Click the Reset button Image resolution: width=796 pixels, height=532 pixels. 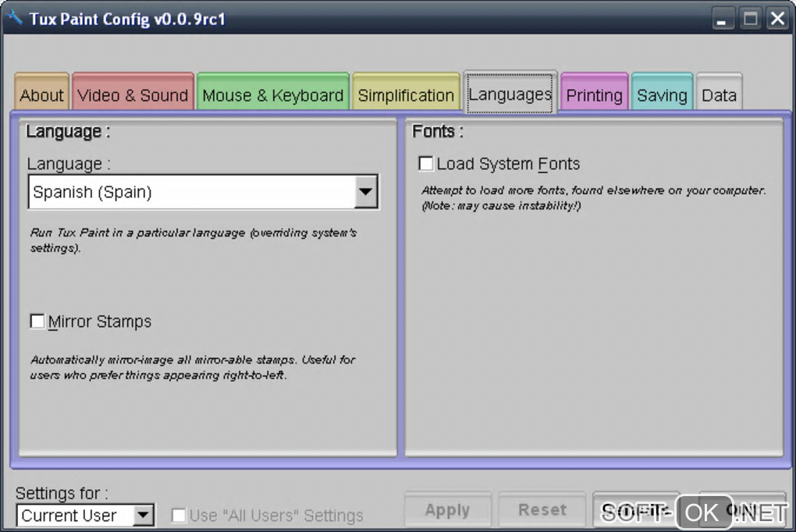542,509
